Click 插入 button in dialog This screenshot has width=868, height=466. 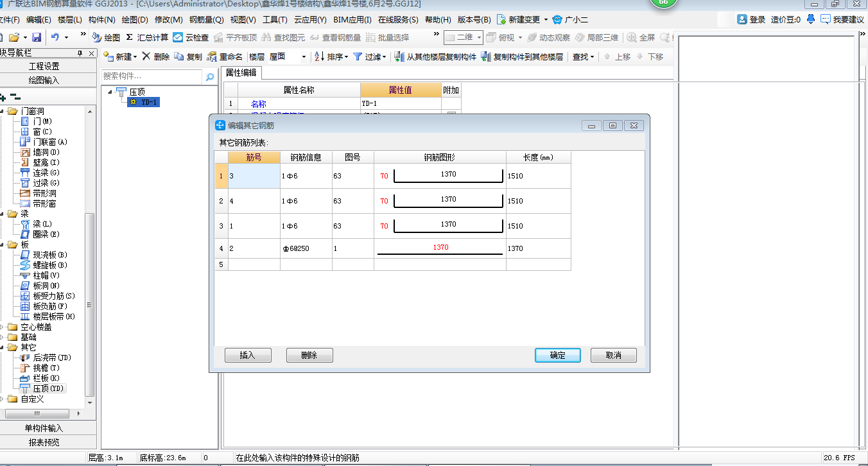248,355
